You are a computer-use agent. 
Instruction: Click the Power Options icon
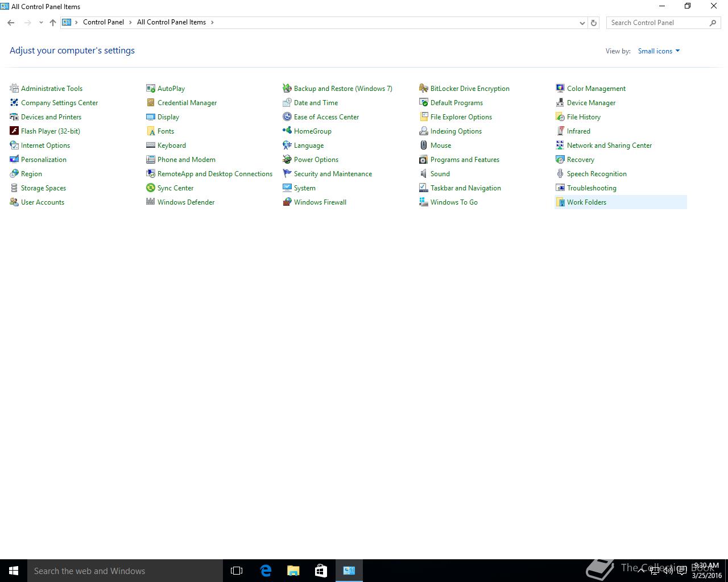click(287, 159)
